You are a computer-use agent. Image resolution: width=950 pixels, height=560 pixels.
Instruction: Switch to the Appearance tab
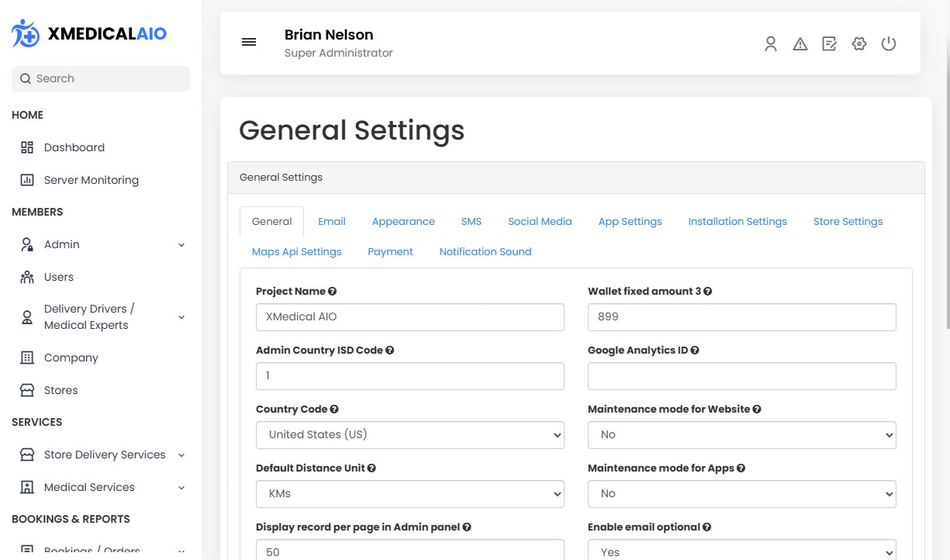tap(403, 222)
